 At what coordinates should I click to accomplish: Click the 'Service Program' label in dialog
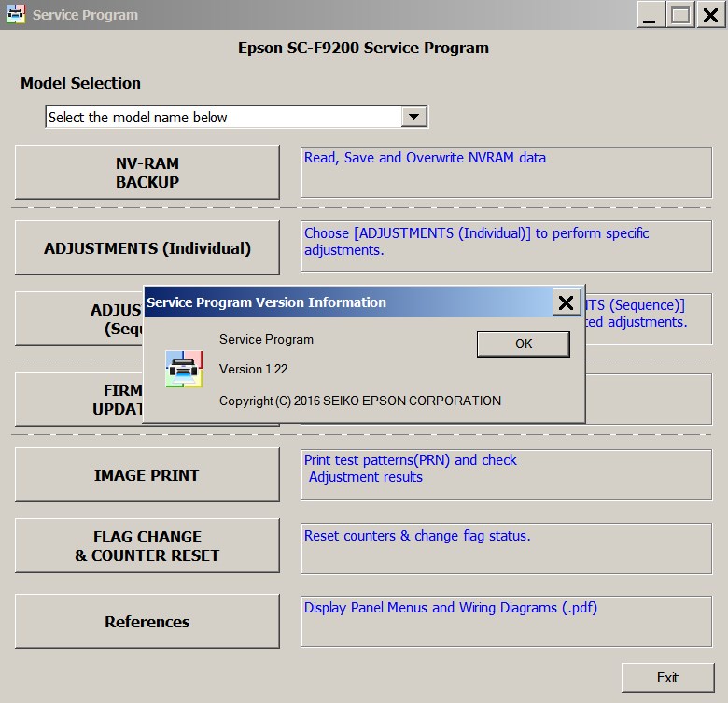[267, 340]
